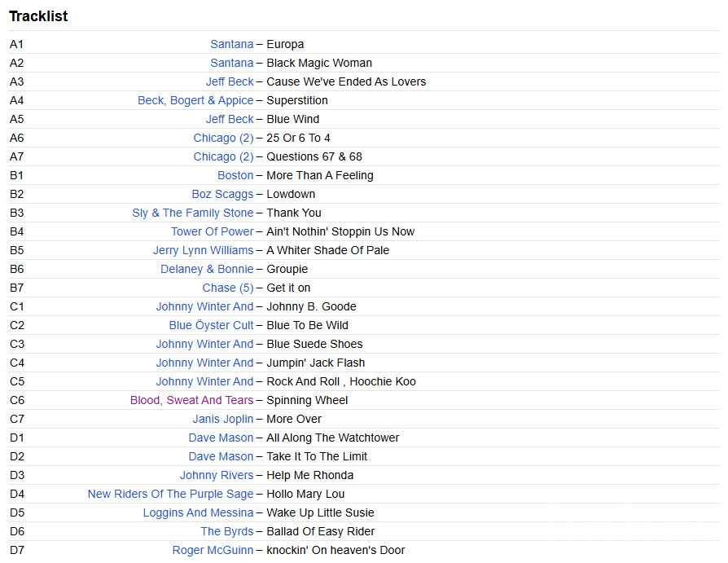Open the visited Blood, Sweat And Tears link
The width and height of the screenshot is (728, 563).
tap(191, 400)
